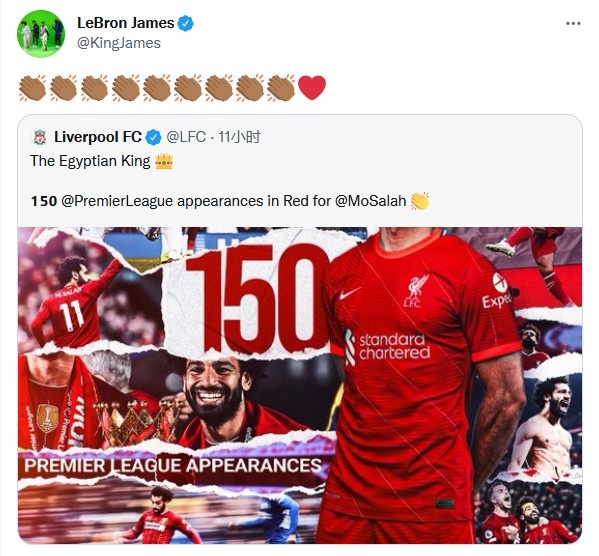
Task: Click the last brown clapping emoji
Action: click(281, 88)
